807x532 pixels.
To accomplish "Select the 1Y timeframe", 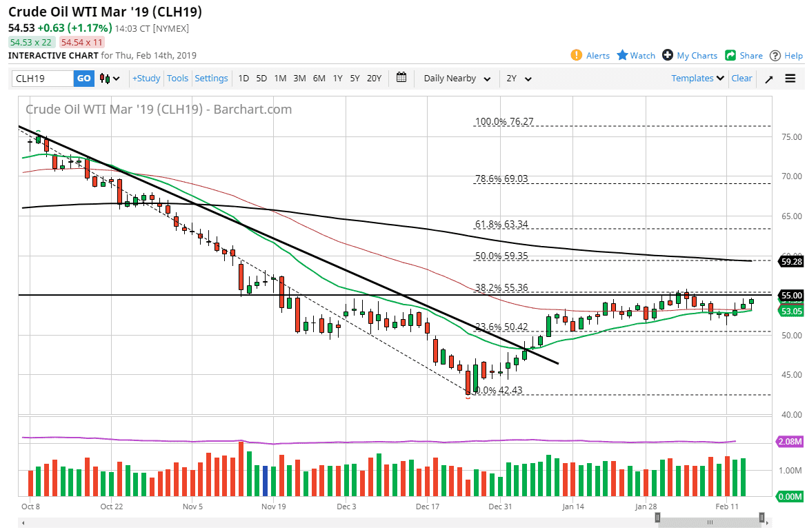I will [337, 78].
